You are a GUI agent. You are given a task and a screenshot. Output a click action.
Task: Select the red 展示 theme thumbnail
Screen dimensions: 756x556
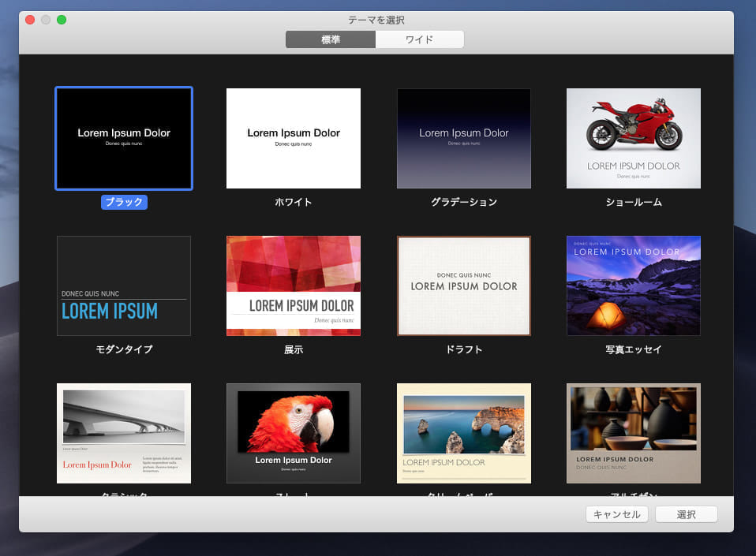click(x=294, y=285)
